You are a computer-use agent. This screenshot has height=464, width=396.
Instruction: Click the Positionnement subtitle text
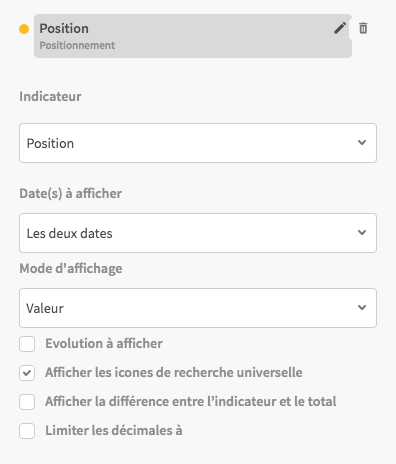coord(77,45)
